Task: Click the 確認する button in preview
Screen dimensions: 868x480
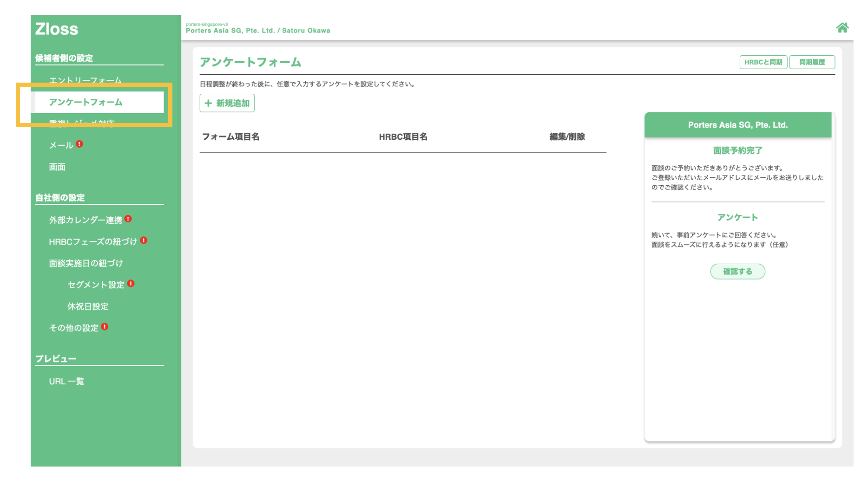Action: (737, 272)
